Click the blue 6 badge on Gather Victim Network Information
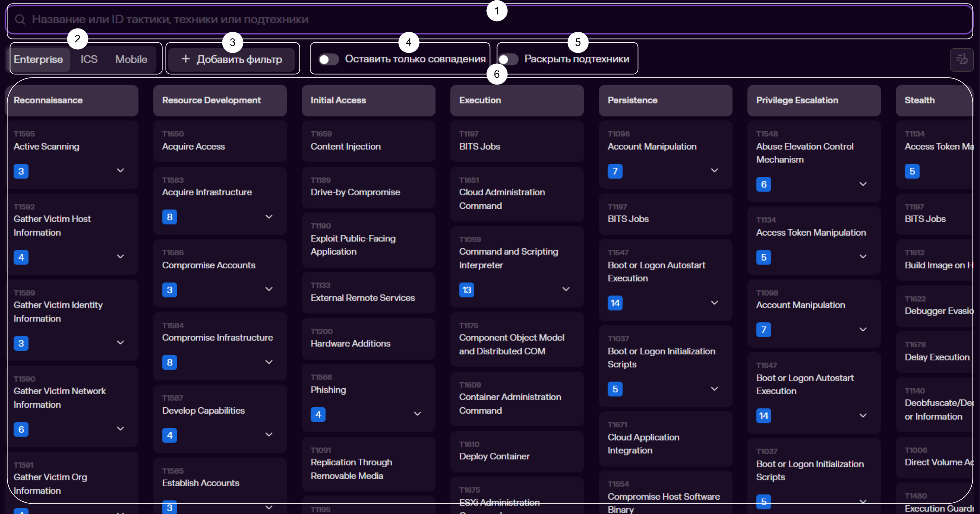This screenshot has height=514, width=980. (21, 430)
